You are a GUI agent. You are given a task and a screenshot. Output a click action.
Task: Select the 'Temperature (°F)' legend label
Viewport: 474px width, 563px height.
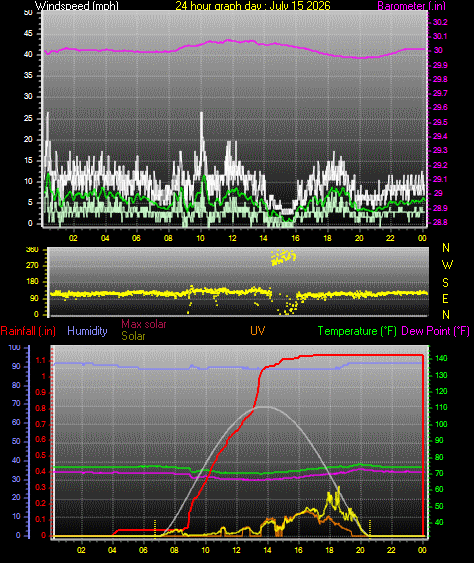(357, 331)
